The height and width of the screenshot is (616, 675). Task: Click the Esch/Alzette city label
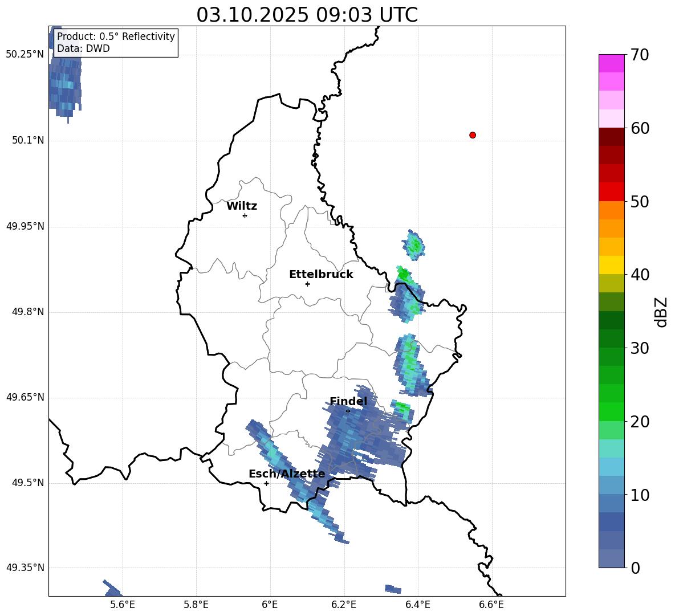pyautogui.click(x=287, y=474)
